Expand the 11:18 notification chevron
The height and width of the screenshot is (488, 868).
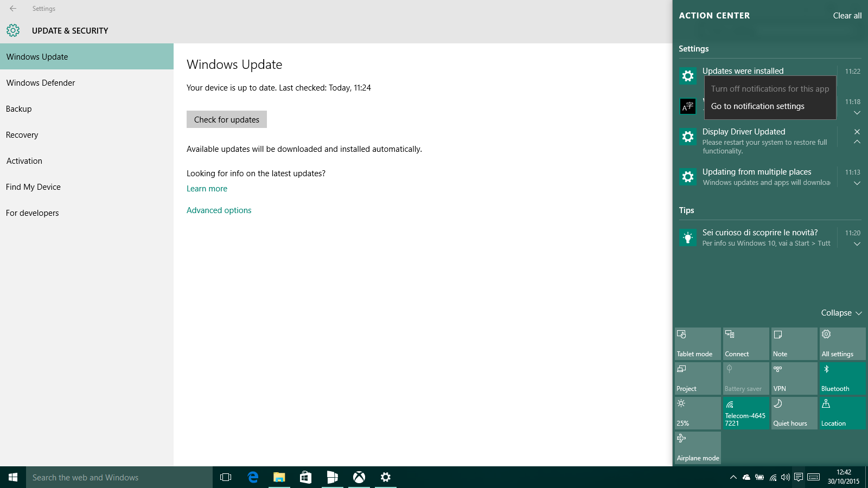[857, 113]
